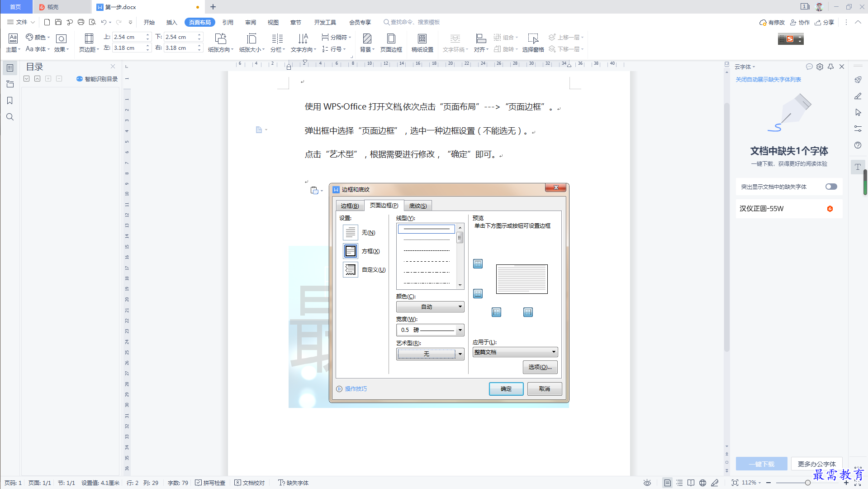868x489 pixels.
Task: Click the 智能识别目录 smart TOC button
Action: (97, 79)
